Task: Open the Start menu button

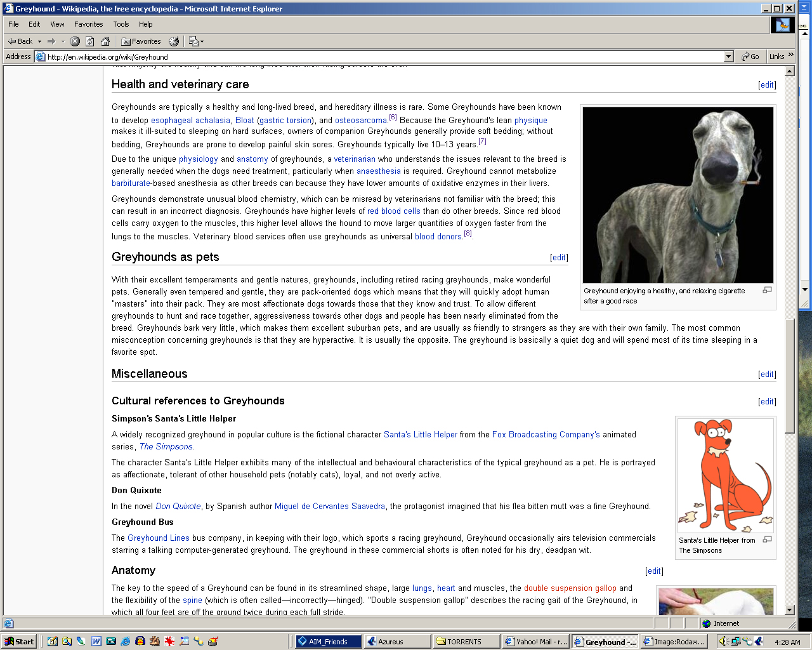Action: coord(19,641)
